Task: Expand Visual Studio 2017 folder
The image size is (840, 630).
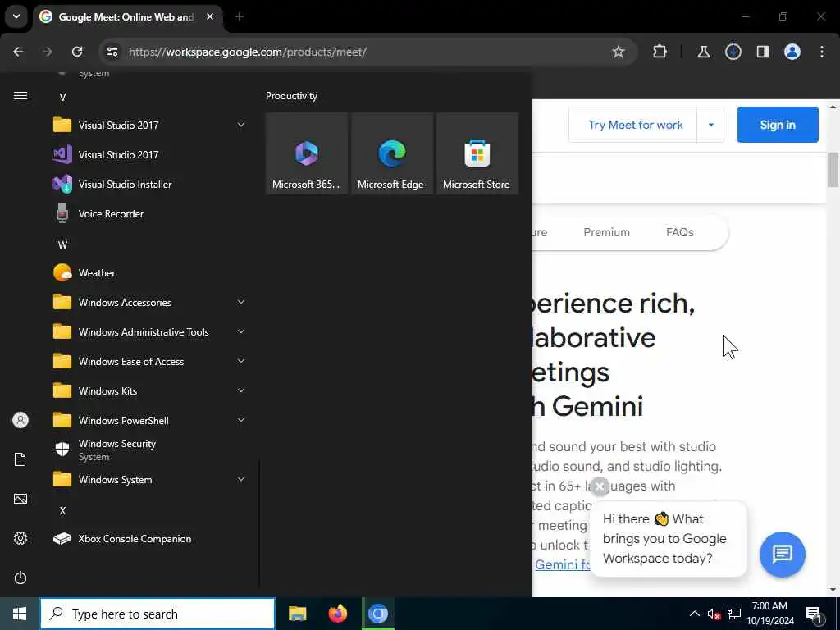Action: [x=149, y=126]
